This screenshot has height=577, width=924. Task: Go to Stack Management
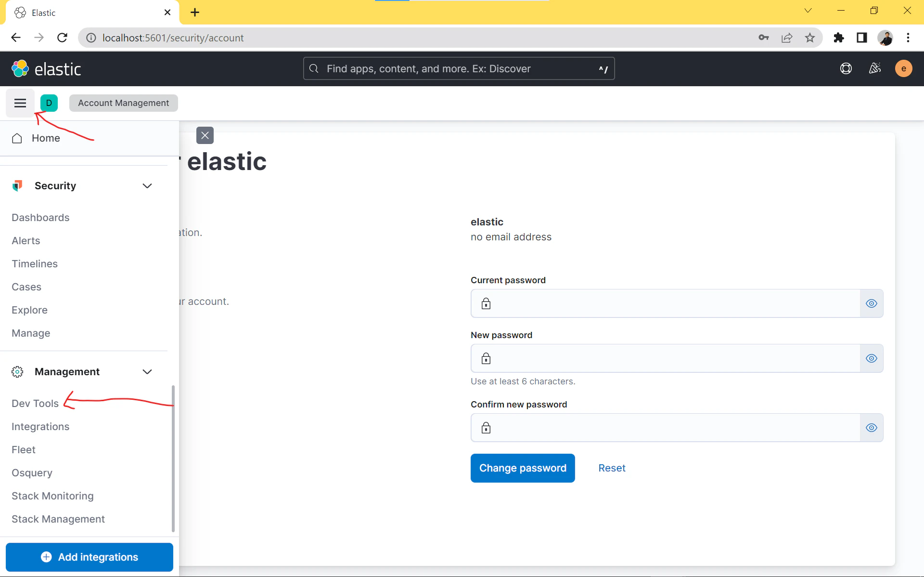(58, 519)
